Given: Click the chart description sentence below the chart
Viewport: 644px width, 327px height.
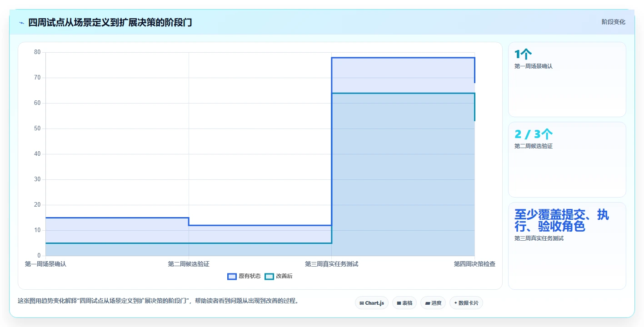Looking at the screenshot, I should (x=158, y=301).
